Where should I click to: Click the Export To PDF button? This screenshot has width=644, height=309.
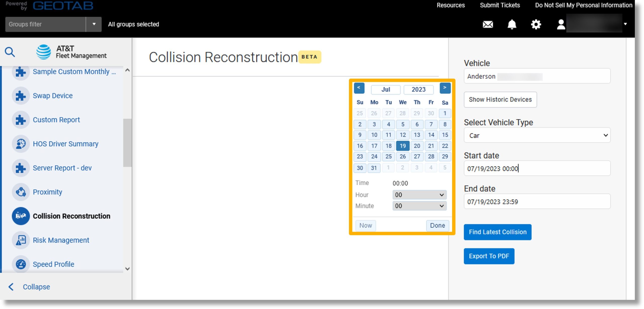pyautogui.click(x=489, y=256)
